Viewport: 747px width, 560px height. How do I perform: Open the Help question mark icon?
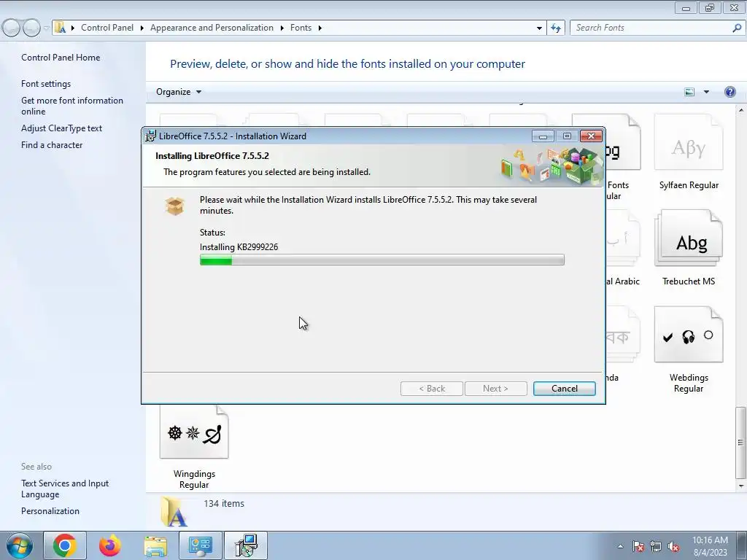729,92
